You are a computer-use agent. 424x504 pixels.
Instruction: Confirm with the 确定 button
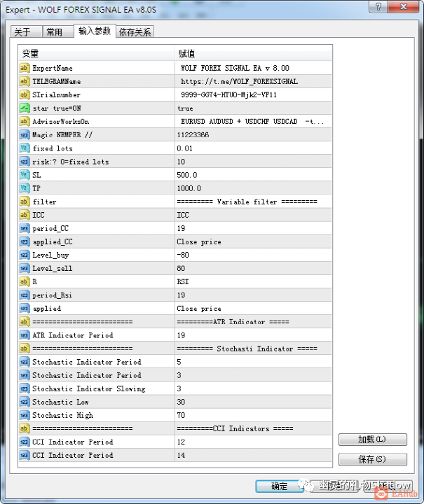click(279, 486)
